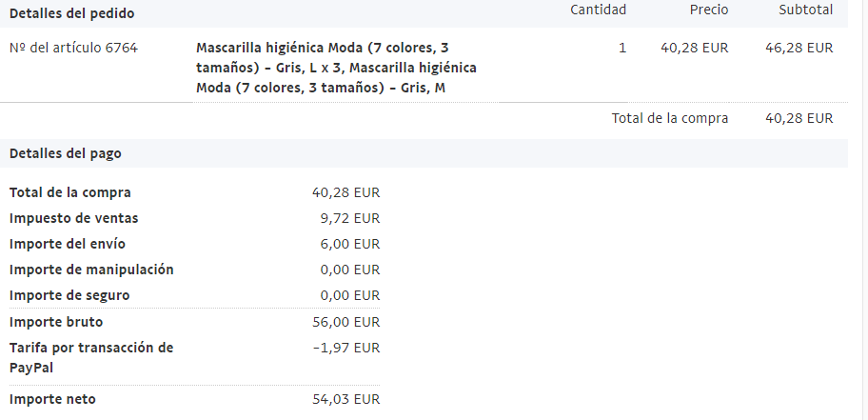Click the Precio column header

click(x=708, y=10)
